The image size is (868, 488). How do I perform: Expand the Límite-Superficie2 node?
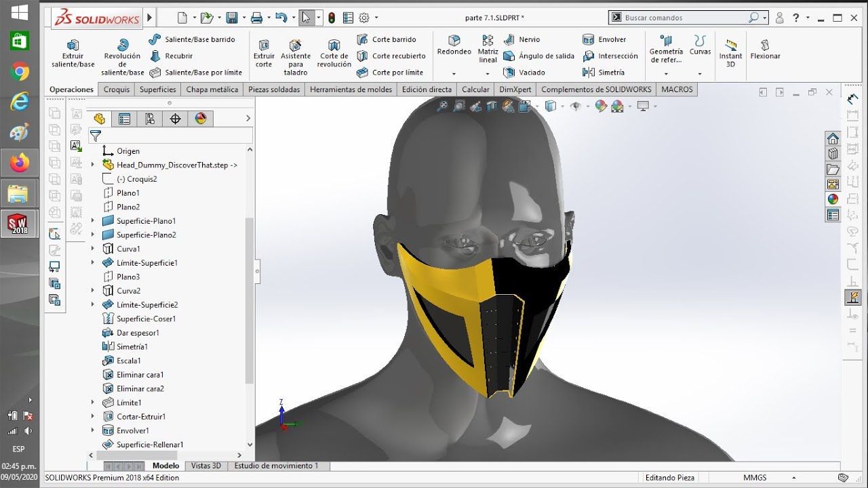click(93, 304)
